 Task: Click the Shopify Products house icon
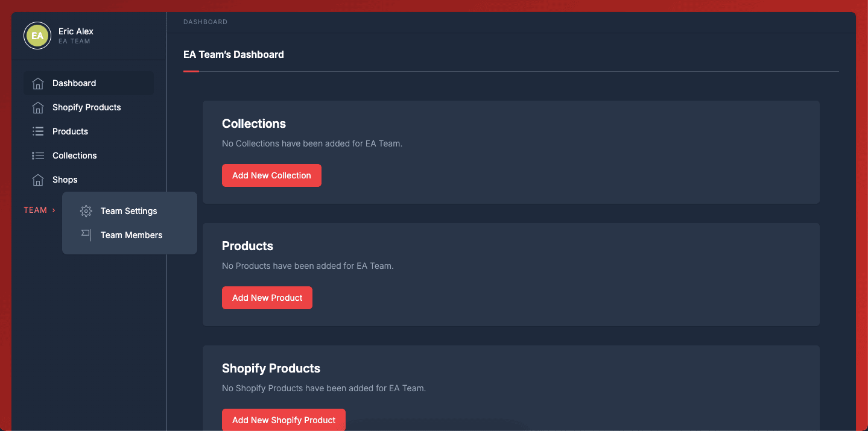click(x=38, y=107)
